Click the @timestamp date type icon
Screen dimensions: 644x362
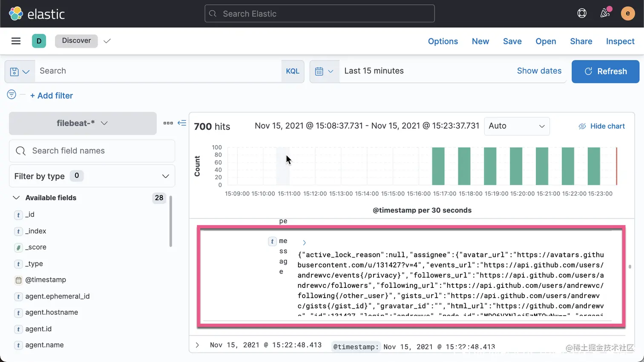[18, 280]
